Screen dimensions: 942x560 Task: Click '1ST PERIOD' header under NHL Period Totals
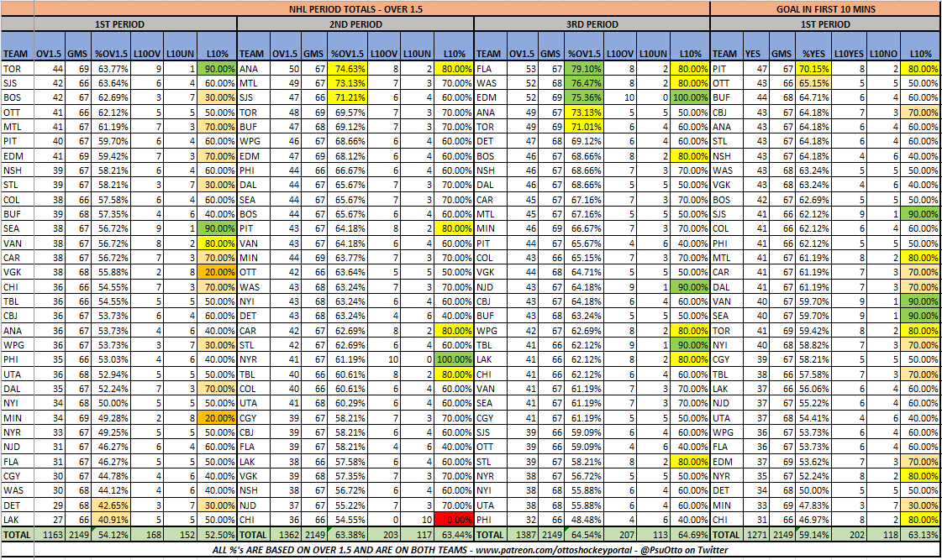click(119, 24)
